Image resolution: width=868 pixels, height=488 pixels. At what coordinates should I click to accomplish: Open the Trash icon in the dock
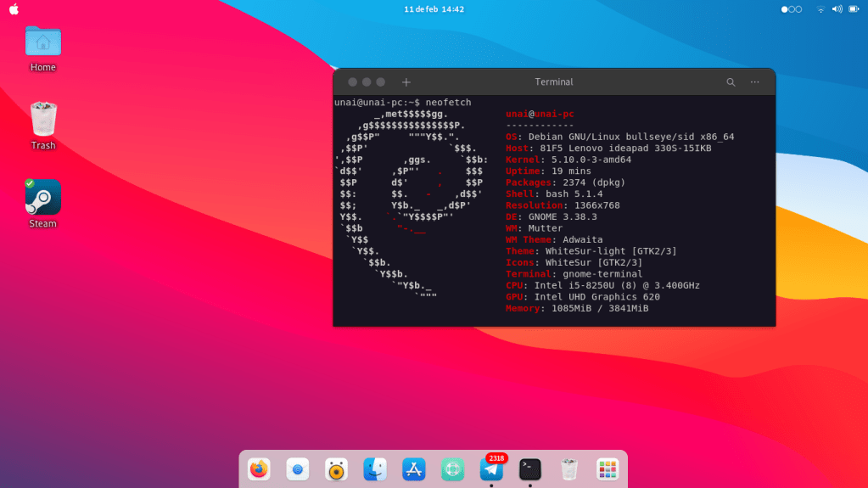tap(568, 468)
